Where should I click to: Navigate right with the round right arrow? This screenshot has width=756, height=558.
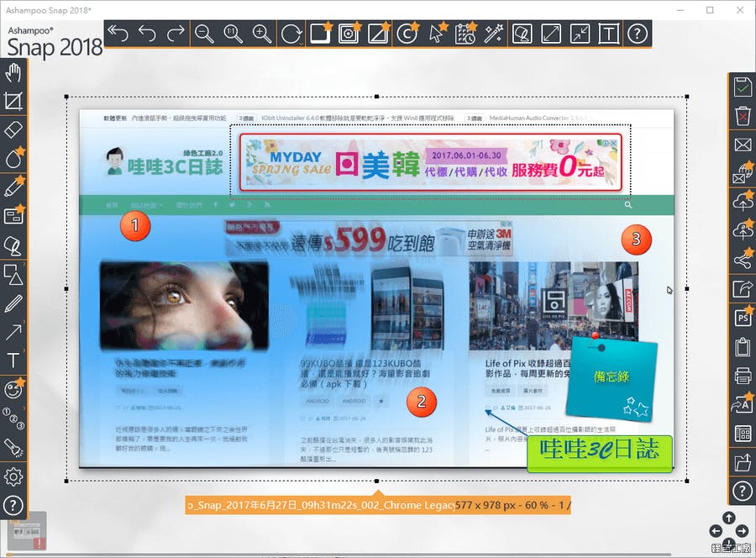tap(742, 531)
